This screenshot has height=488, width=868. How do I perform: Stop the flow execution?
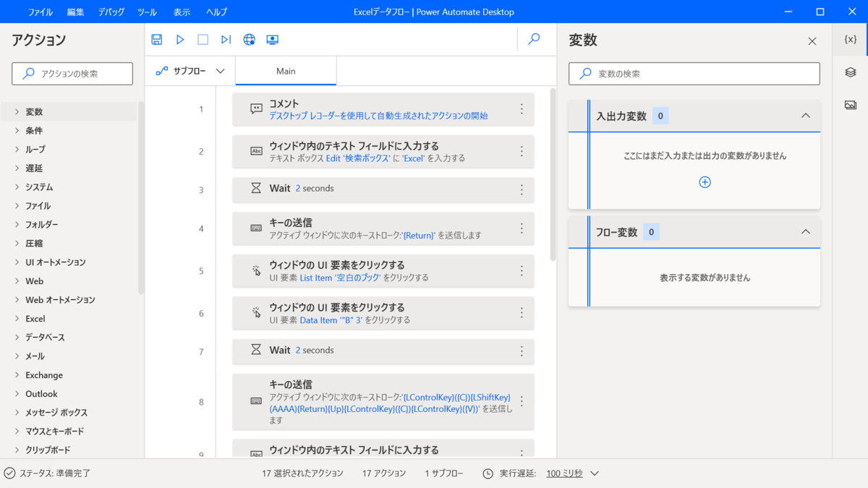tap(203, 40)
